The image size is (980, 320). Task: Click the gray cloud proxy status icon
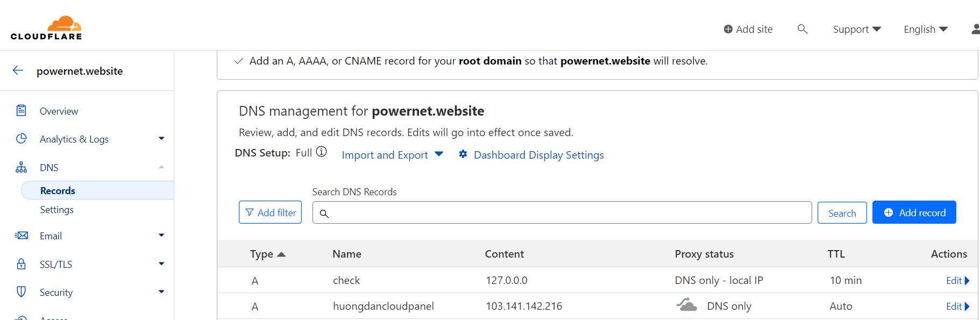[x=686, y=305]
